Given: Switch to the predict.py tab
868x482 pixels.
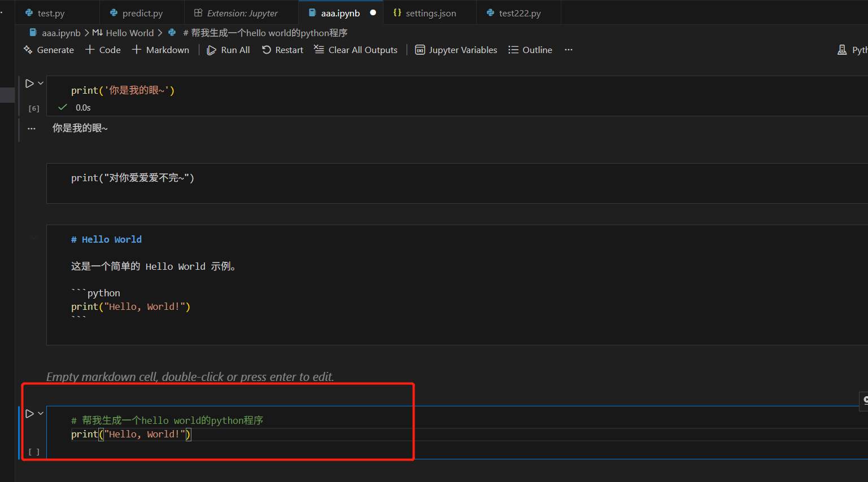Looking at the screenshot, I should tap(142, 13).
